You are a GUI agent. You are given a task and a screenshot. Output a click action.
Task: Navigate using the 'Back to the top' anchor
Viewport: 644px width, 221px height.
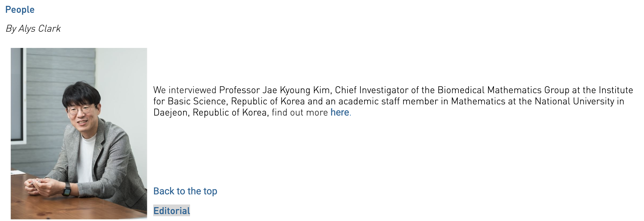click(x=185, y=191)
